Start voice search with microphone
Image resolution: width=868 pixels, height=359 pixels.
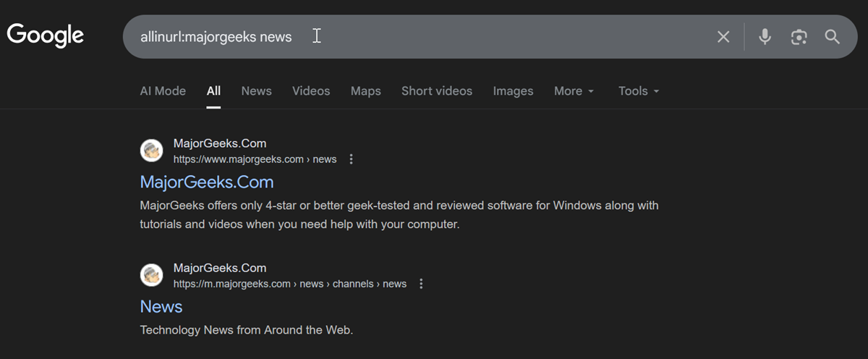coord(765,37)
